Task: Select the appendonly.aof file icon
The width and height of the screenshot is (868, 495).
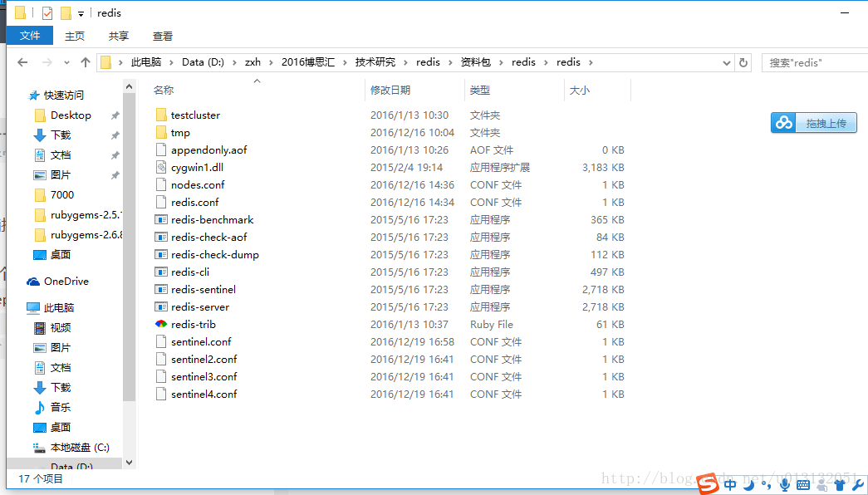Action: click(161, 149)
